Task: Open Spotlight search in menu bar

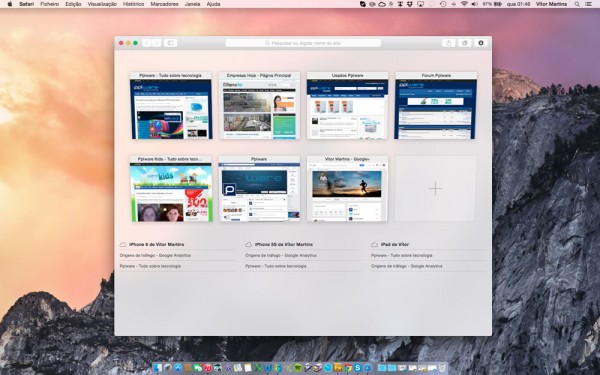Action: 577,4
